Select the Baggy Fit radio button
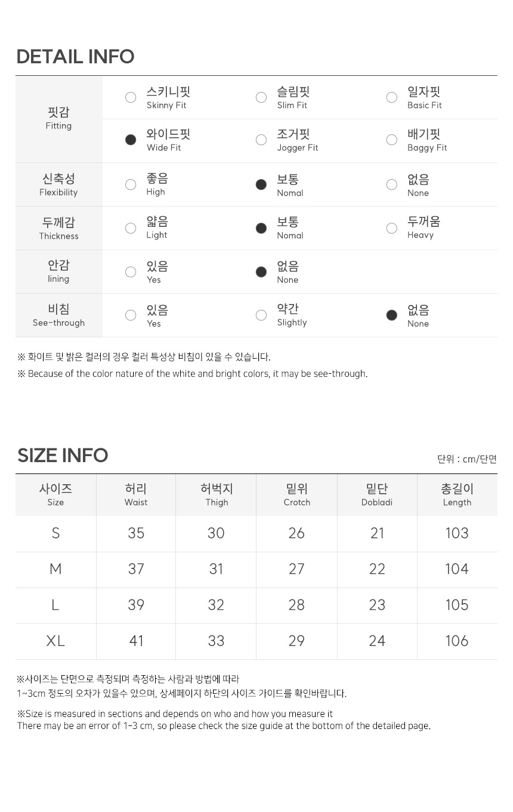 [x=392, y=140]
